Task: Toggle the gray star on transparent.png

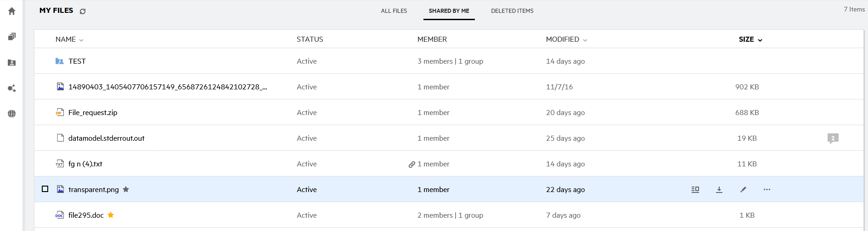Action: [x=126, y=189]
